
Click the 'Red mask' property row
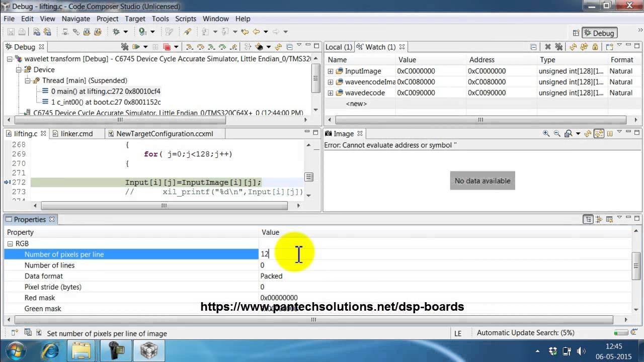pos(318,298)
